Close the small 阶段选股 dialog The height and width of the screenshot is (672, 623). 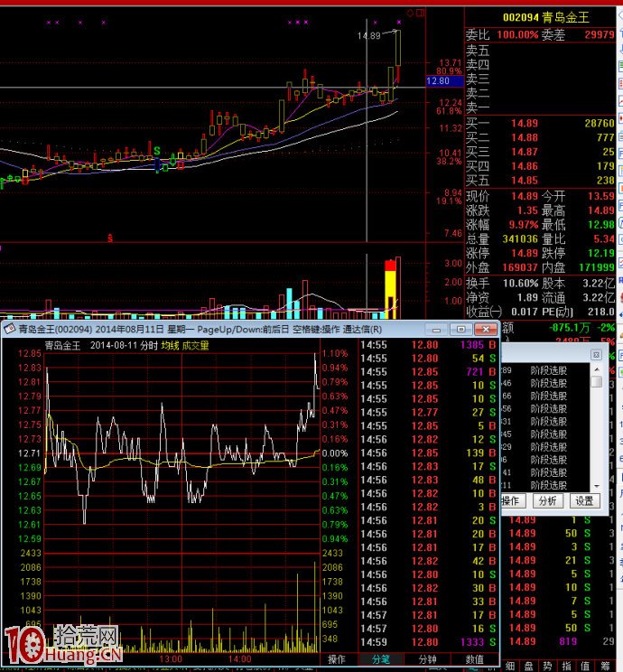point(596,354)
